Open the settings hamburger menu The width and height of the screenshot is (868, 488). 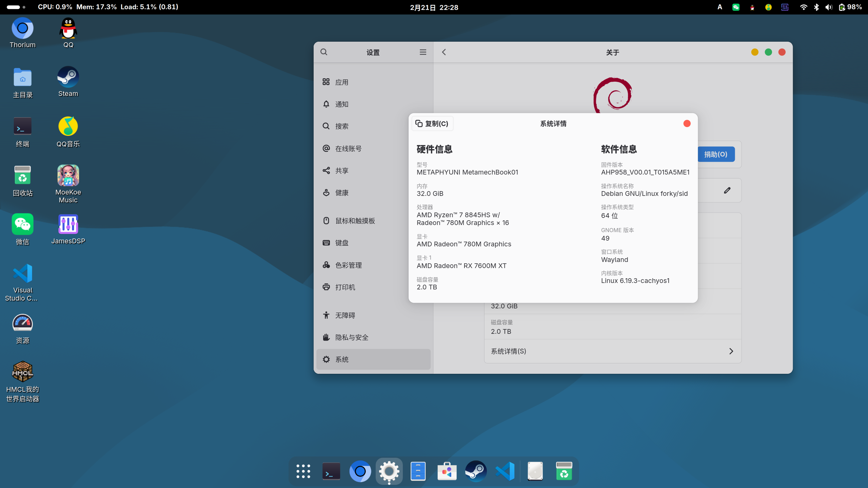(423, 52)
